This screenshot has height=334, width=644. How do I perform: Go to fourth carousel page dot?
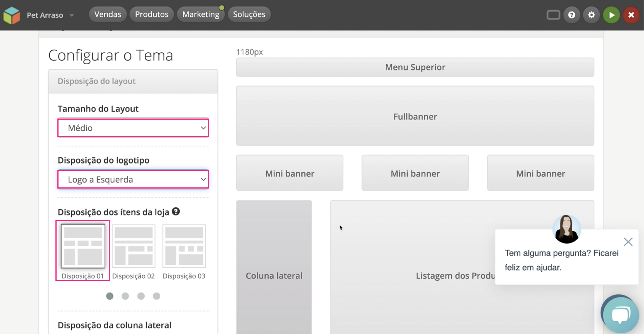click(x=156, y=296)
